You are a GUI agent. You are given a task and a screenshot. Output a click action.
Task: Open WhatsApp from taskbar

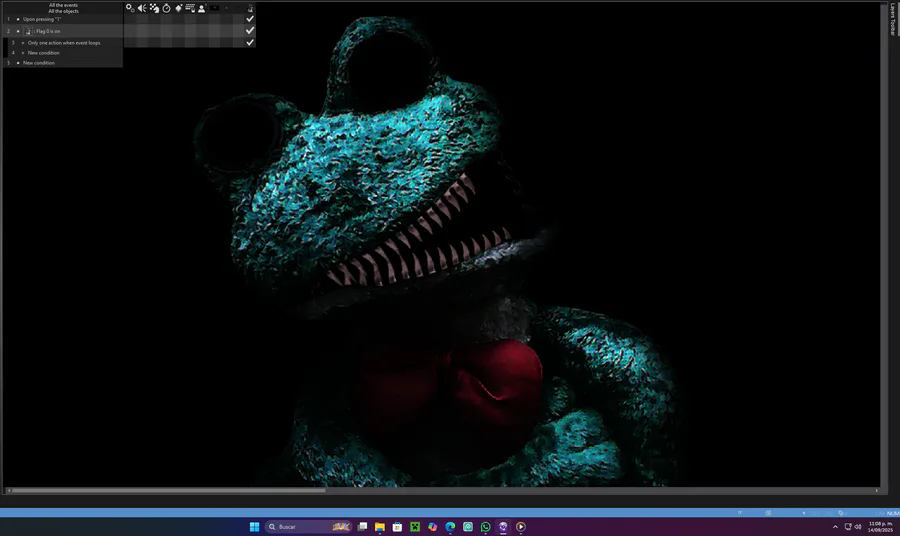(x=486, y=527)
